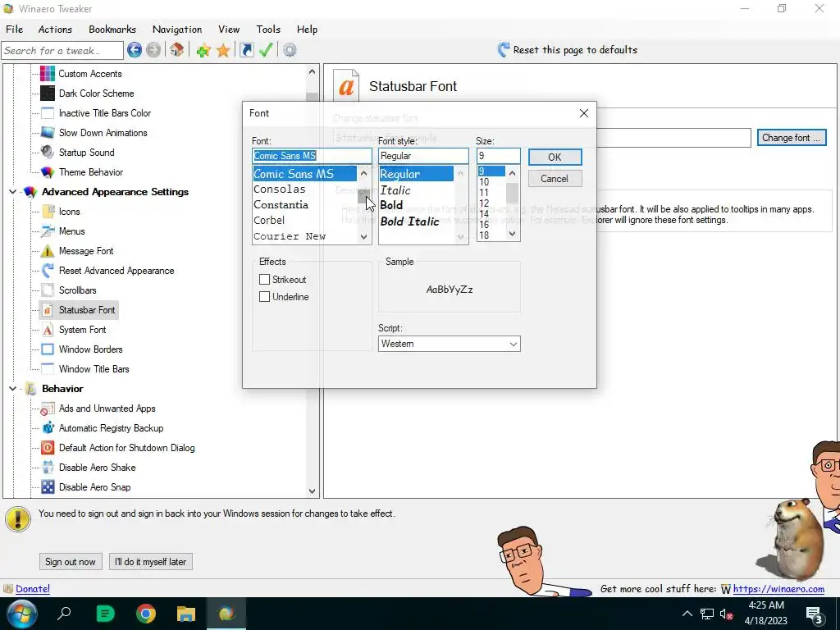Click the Message Font warning icon

pos(48,251)
